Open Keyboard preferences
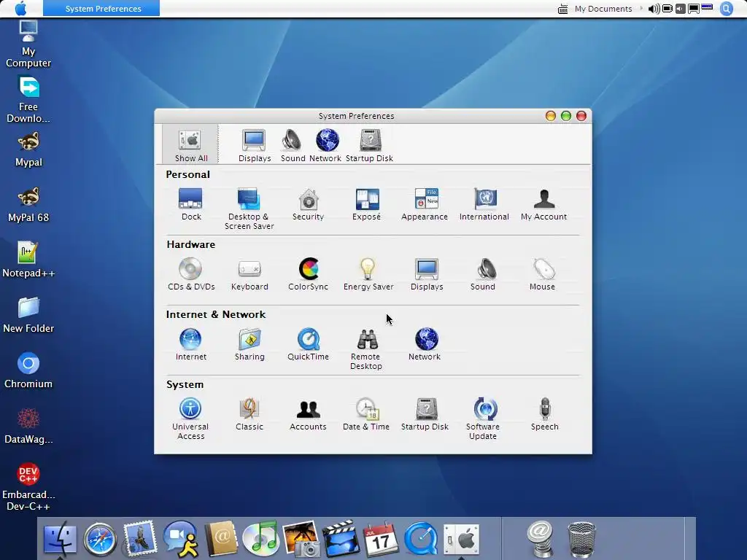Viewport: 747px width, 560px height. (x=249, y=274)
